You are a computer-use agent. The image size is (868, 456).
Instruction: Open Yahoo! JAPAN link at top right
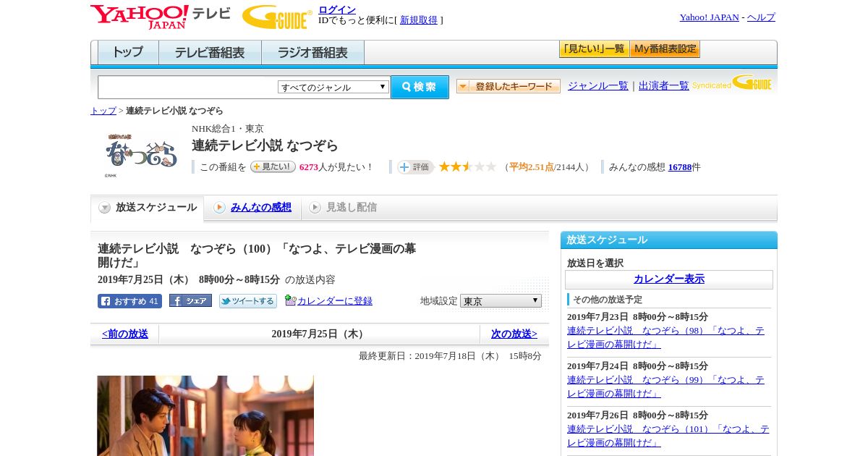(710, 17)
